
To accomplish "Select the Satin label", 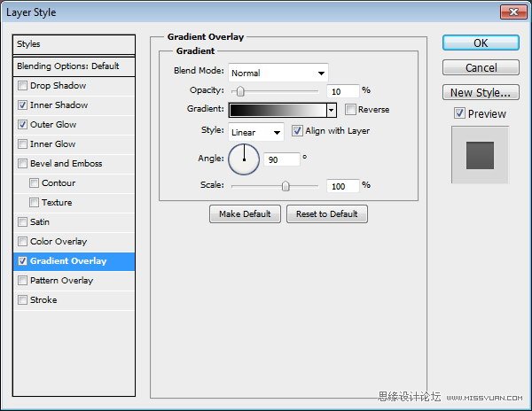I will (40, 222).
